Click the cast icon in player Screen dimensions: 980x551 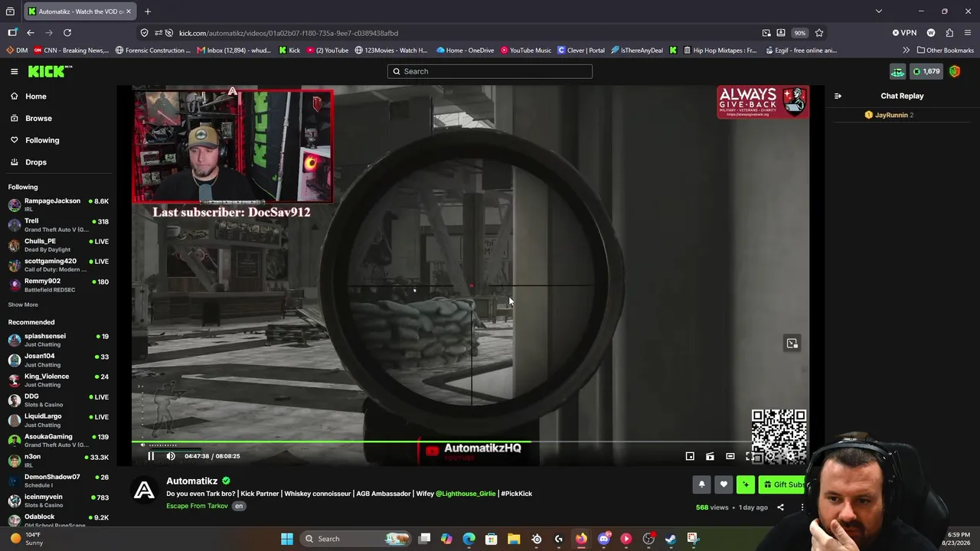(710, 456)
